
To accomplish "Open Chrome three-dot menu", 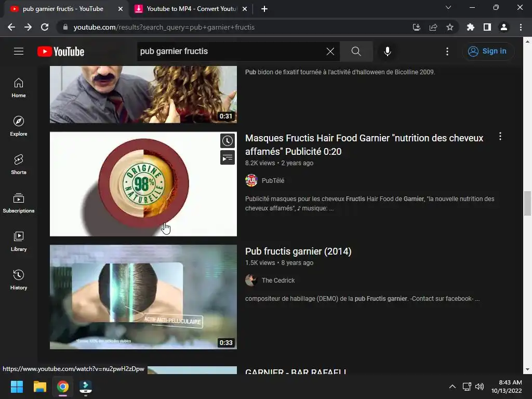I will point(521,27).
